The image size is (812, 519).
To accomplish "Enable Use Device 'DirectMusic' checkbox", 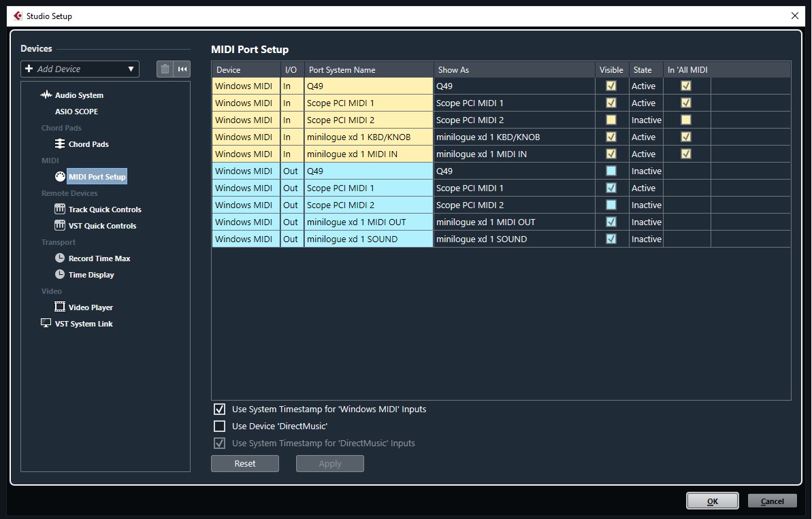I will pyautogui.click(x=220, y=426).
